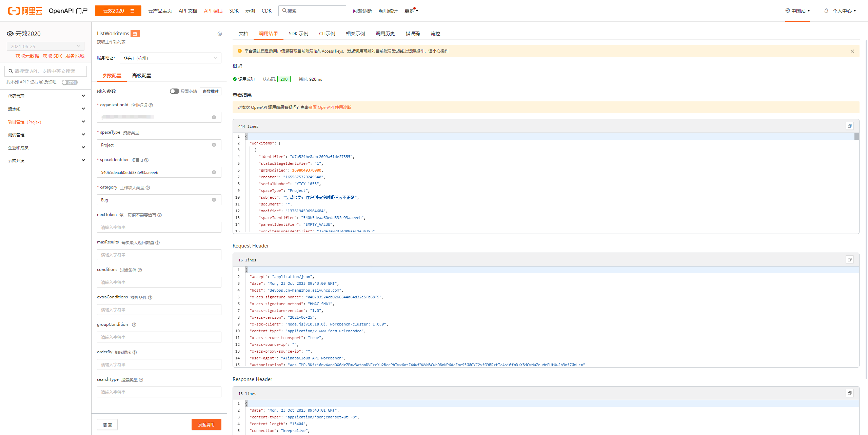Expand the 项目管理 (Projex) group
This screenshot has height=435, width=868.
tap(46, 122)
